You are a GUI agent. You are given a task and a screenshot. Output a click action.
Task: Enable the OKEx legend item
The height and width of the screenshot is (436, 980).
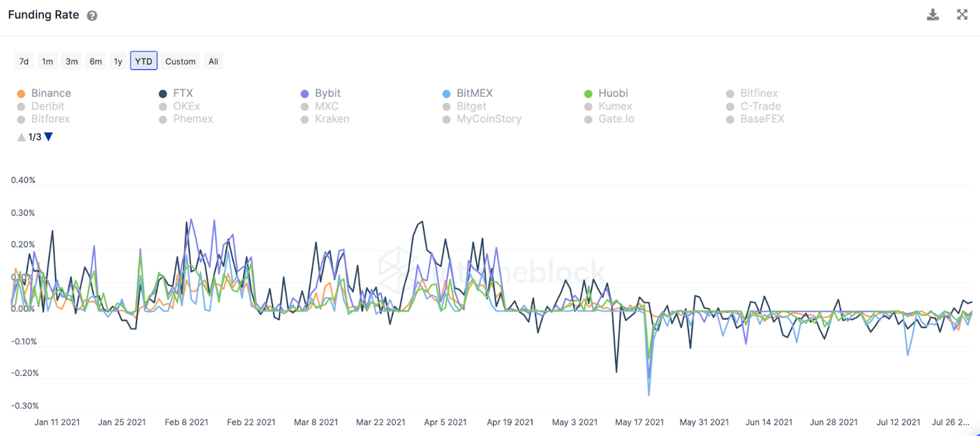186,106
